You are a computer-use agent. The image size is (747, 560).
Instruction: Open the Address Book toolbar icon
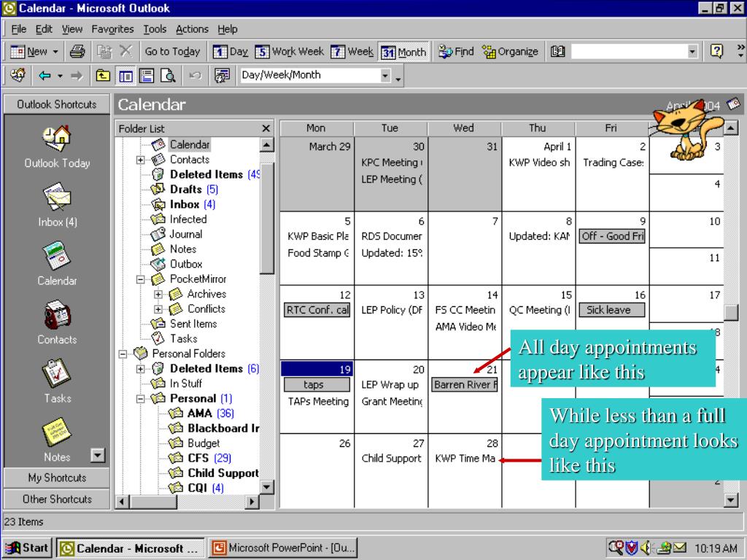pos(557,52)
